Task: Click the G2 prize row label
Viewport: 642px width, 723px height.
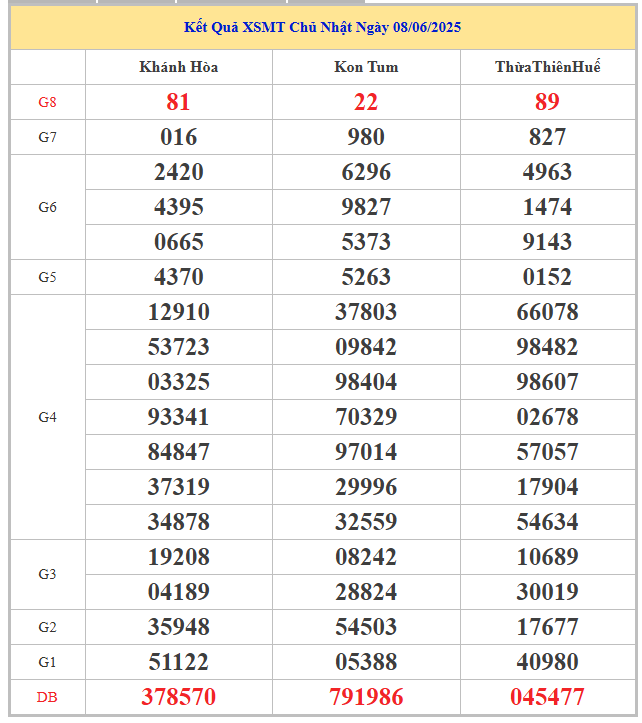Action: point(48,627)
